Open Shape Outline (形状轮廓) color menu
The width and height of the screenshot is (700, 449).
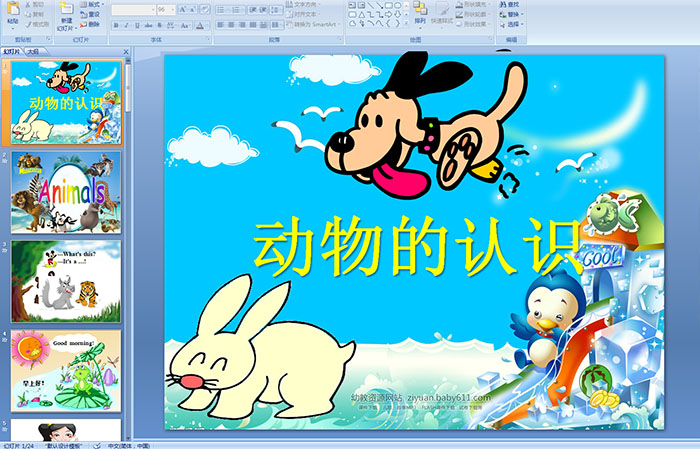pos(473,14)
